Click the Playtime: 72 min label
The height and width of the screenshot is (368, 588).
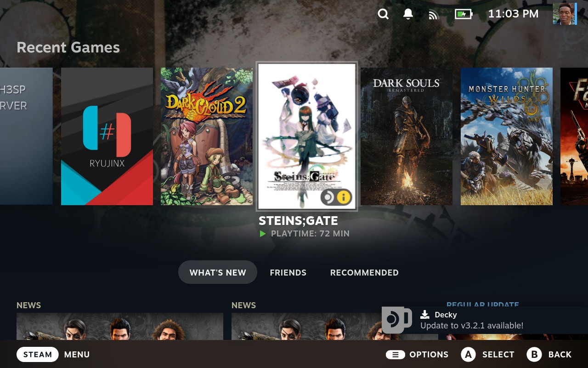(x=310, y=234)
